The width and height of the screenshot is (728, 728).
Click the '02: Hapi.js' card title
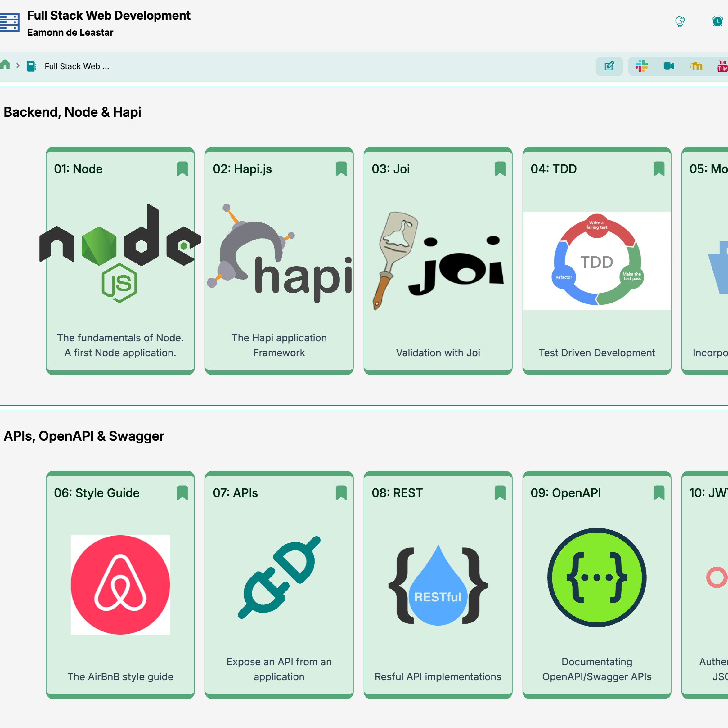(x=242, y=169)
